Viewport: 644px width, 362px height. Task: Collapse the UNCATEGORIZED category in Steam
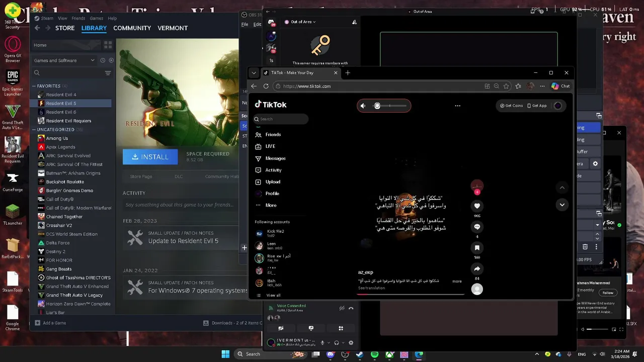pyautogui.click(x=34, y=130)
